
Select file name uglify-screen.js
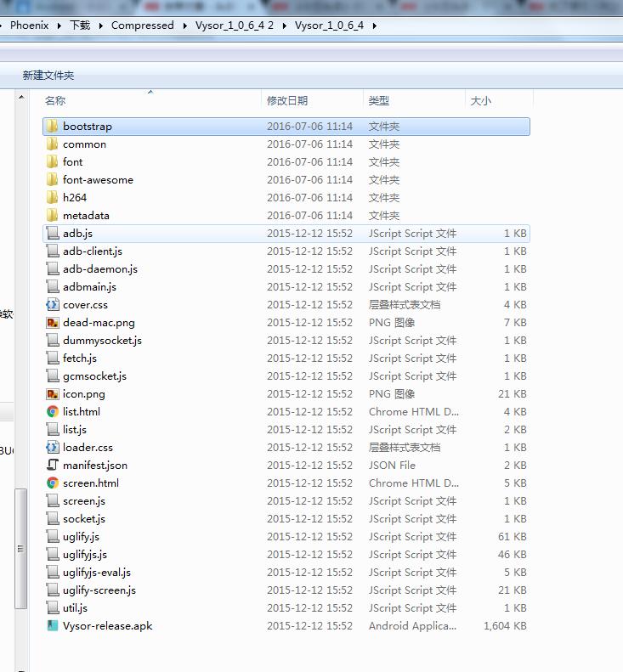click(99, 590)
